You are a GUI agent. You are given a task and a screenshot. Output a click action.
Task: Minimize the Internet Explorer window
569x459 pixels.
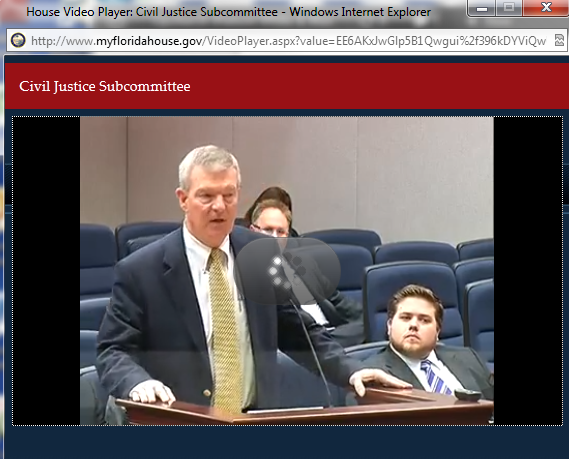click(x=482, y=8)
